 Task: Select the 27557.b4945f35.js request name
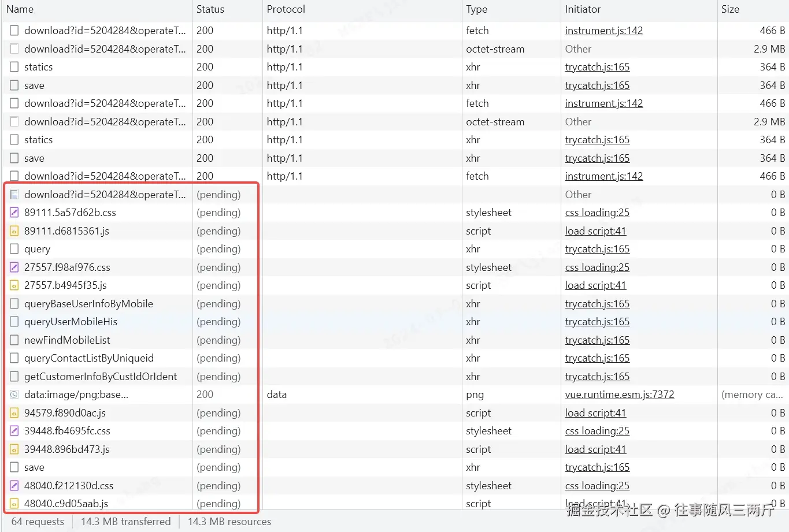point(65,285)
